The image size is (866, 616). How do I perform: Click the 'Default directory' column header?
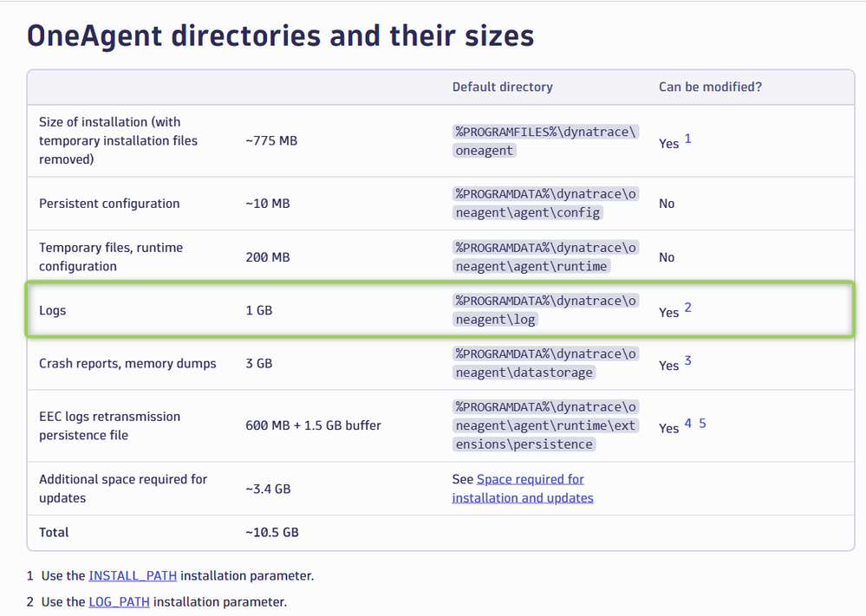pos(502,87)
